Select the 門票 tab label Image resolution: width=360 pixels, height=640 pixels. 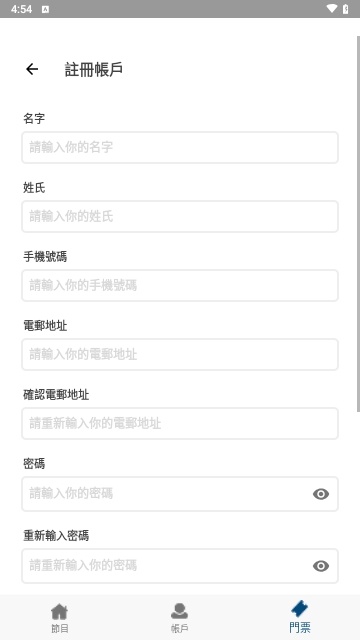click(300, 627)
